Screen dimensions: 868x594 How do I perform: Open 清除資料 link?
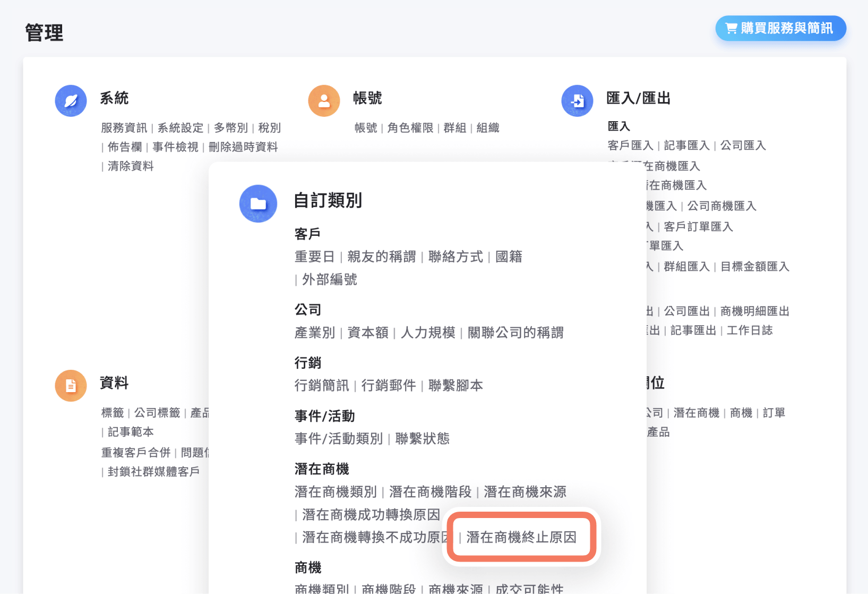[x=131, y=166]
